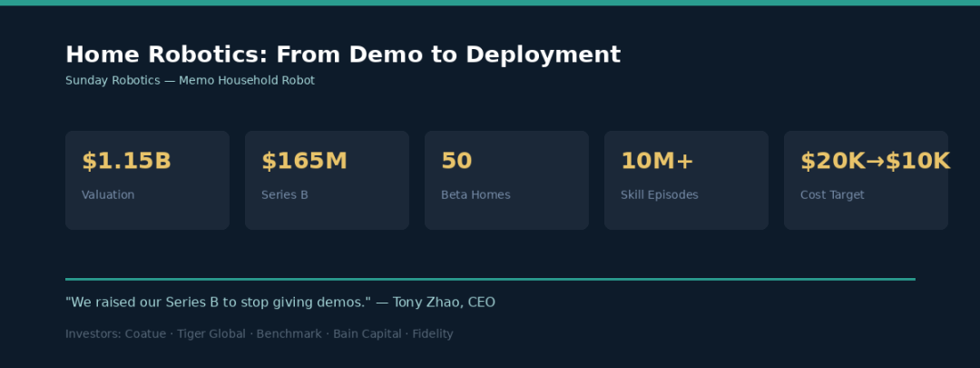Click the '10M+' figure
Viewport: 980px width, 368px height.
click(x=657, y=162)
